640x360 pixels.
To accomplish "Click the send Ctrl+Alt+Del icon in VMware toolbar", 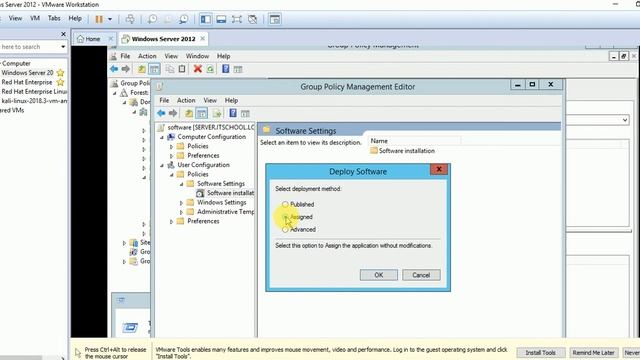I will 130,19.
